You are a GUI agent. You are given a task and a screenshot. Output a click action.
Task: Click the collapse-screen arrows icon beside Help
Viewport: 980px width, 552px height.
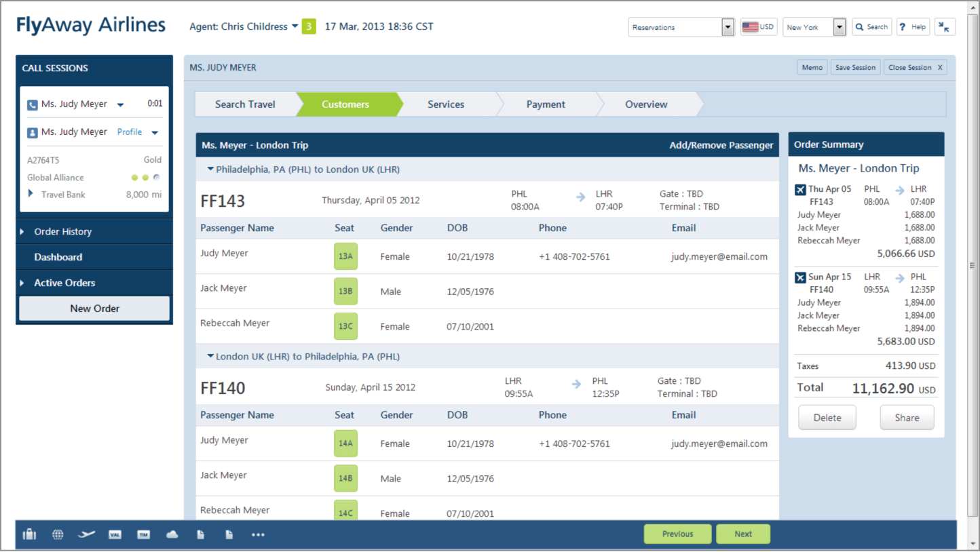click(x=945, y=27)
